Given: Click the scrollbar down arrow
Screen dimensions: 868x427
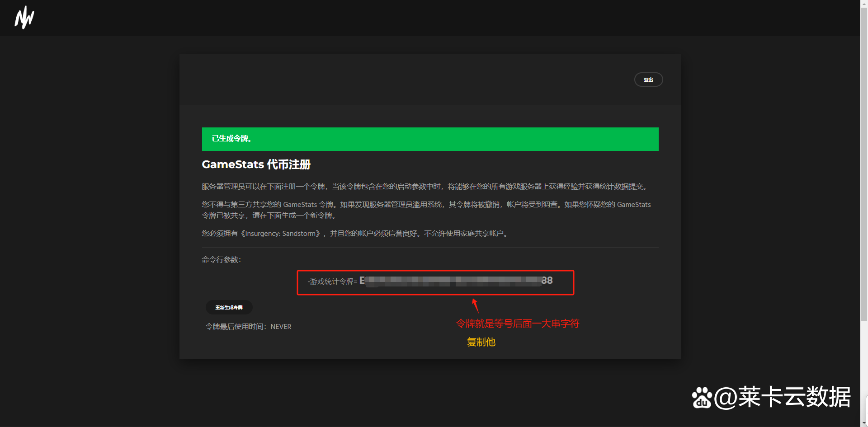Looking at the screenshot, I should click(x=864, y=423).
